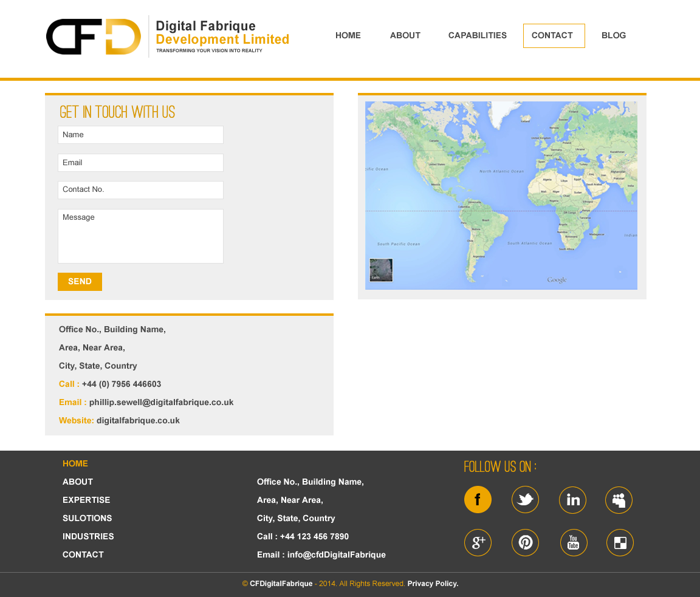The image size is (700, 597).
Task: Open the Facebook social icon
Action: [478, 500]
